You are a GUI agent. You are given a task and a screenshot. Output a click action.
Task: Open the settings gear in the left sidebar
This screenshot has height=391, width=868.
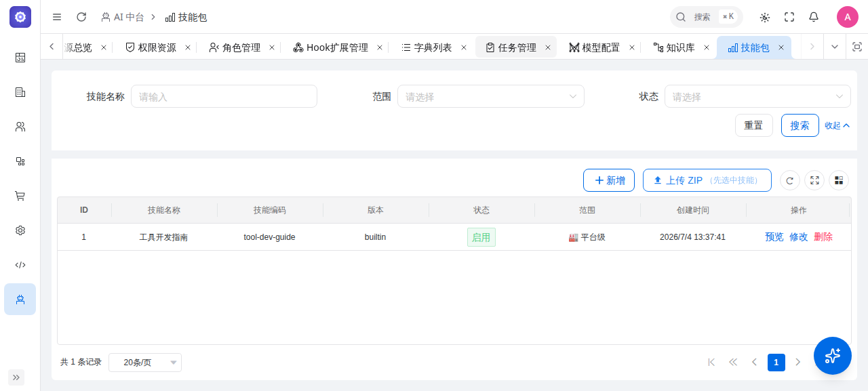(20, 230)
